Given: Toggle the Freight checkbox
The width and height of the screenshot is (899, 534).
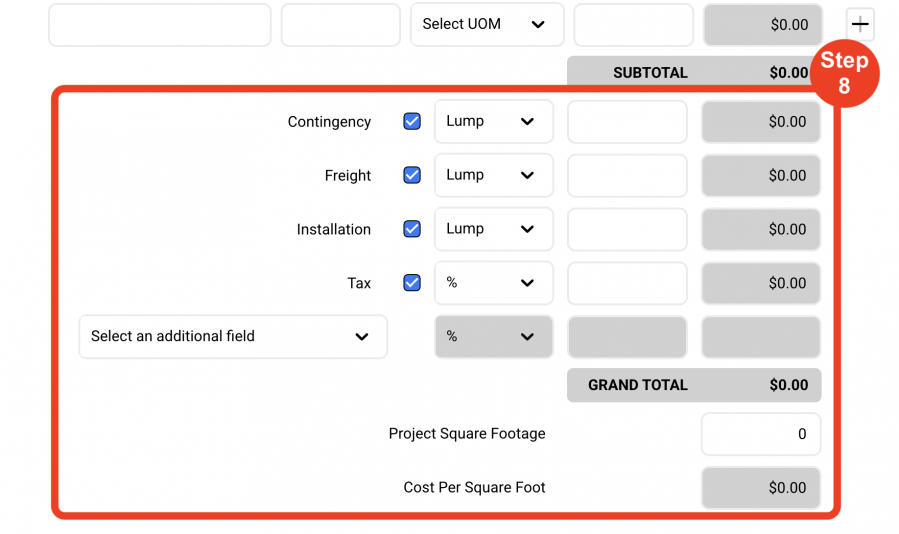Looking at the screenshot, I should pos(412,175).
